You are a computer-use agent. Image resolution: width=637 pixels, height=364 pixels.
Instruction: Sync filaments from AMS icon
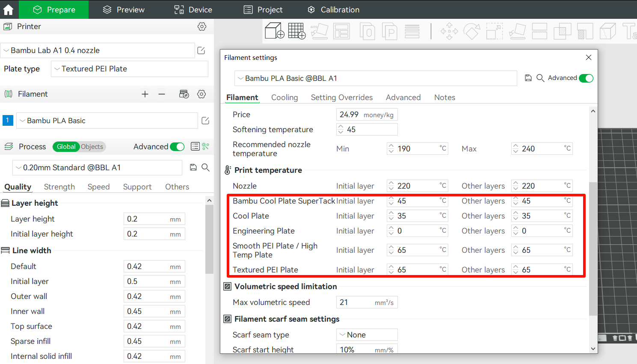(x=184, y=94)
